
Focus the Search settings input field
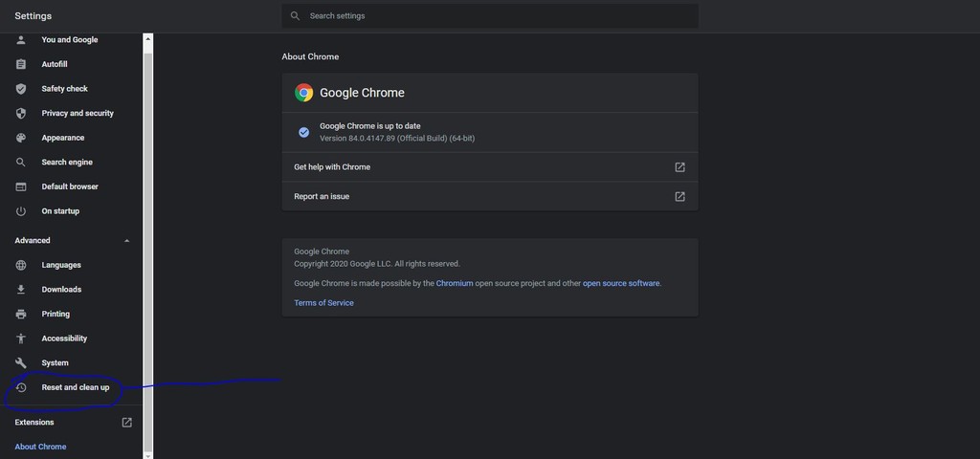click(x=490, y=15)
